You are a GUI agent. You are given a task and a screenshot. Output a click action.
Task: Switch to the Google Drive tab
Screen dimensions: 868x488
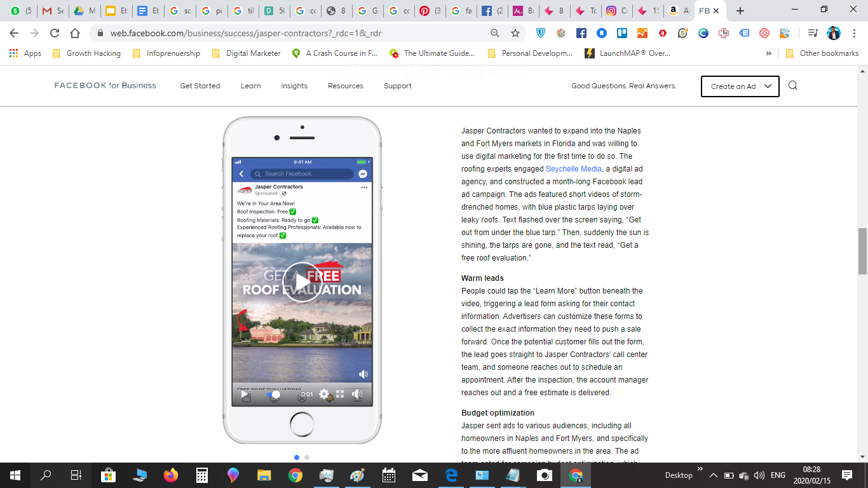[x=84, y=11]
